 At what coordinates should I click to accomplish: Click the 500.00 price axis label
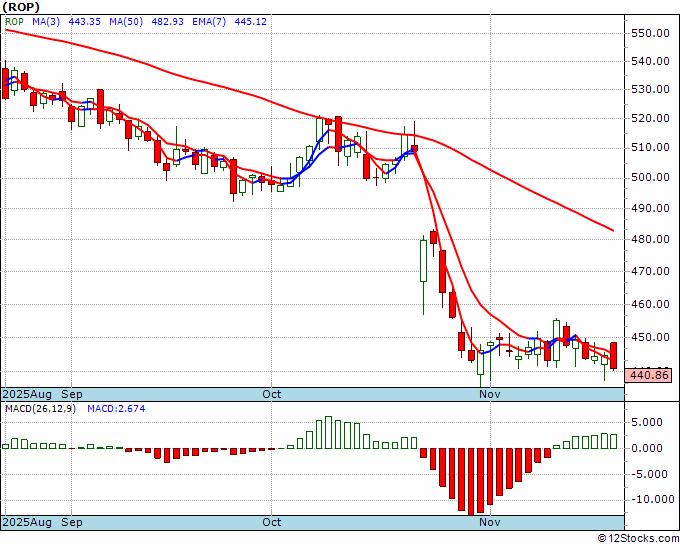tap(650, 177)
